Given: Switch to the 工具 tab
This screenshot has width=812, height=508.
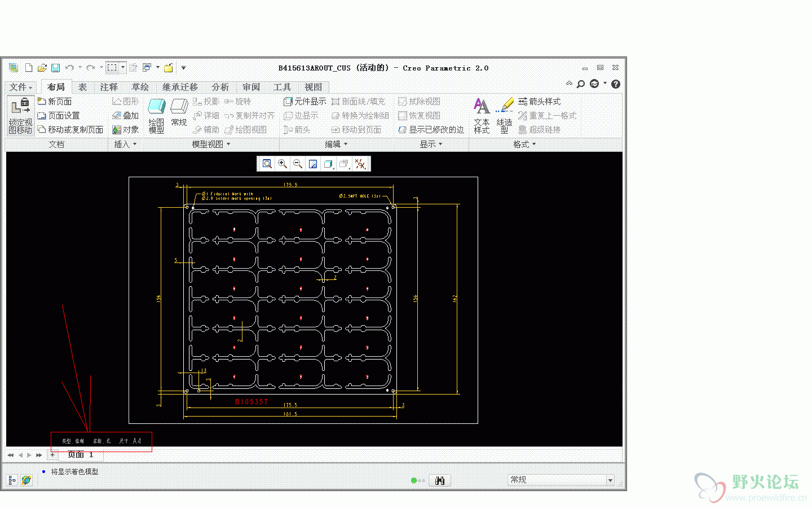Looking at the screenshot, I should pos(282,87).
